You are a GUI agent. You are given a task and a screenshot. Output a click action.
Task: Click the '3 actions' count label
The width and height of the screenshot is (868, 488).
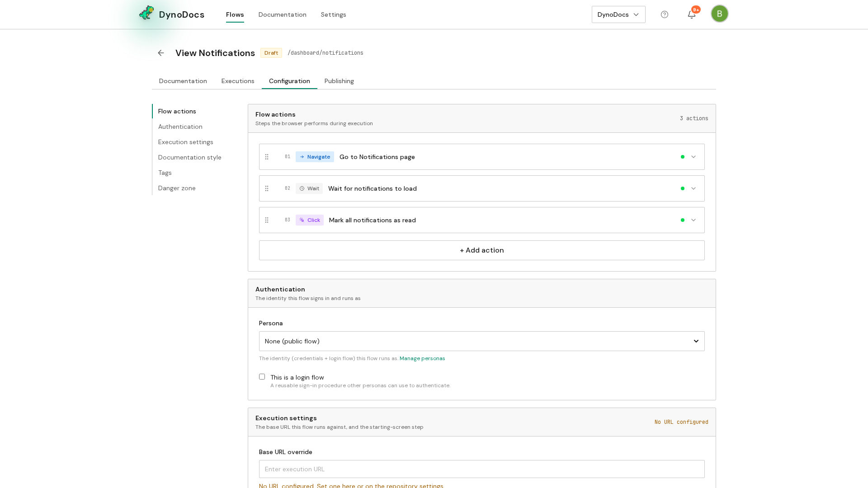click(x=694, y=118)
